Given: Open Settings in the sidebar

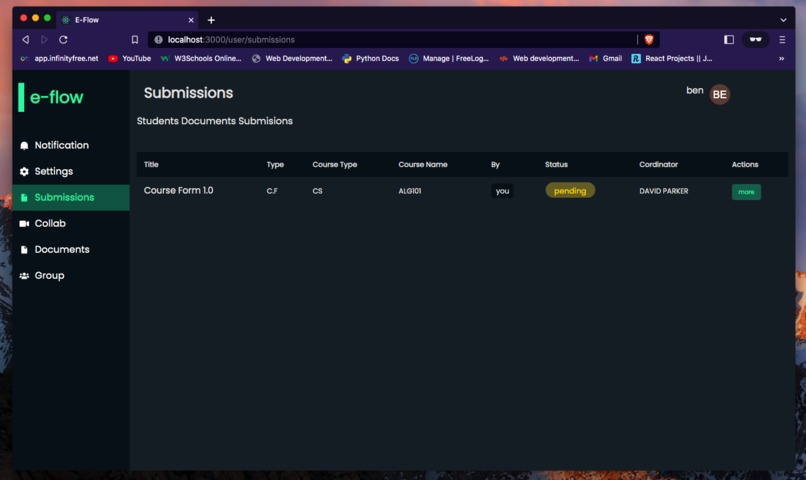Looking at the screenshot, I should (71, 172).
